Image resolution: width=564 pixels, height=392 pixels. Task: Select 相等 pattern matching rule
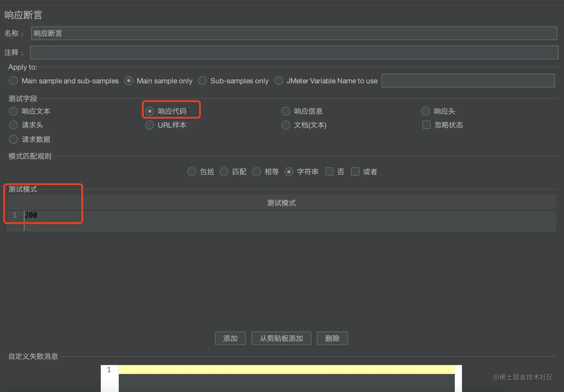point(257,172)
